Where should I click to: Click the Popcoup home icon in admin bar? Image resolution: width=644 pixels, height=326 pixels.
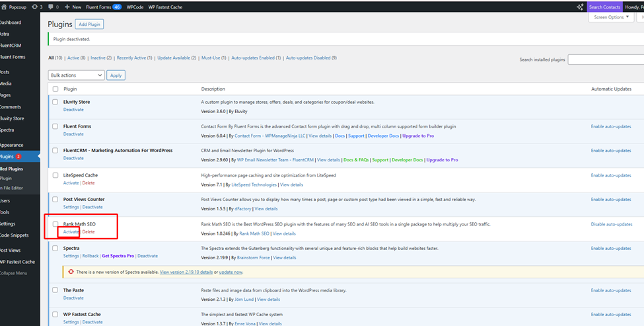pos(4,7)
